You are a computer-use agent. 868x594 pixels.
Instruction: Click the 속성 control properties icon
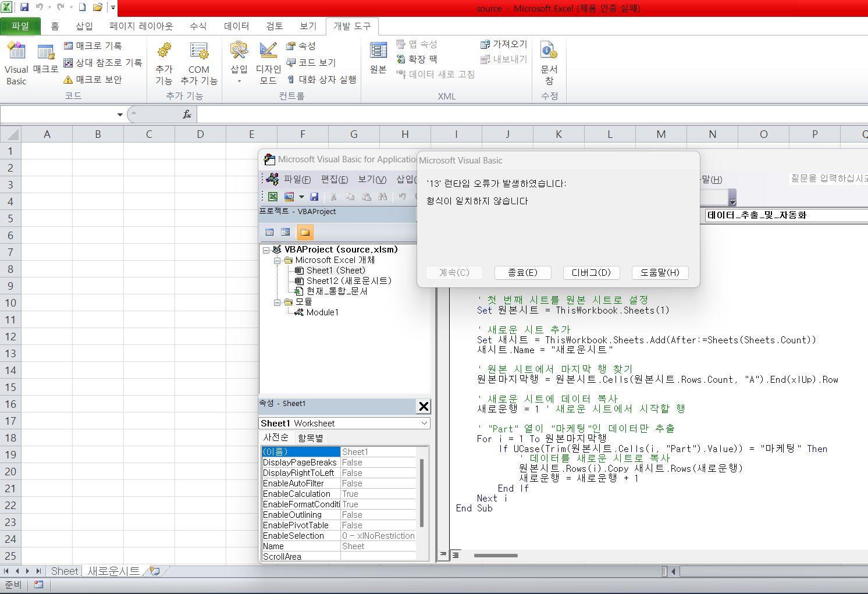pos(291,45)
